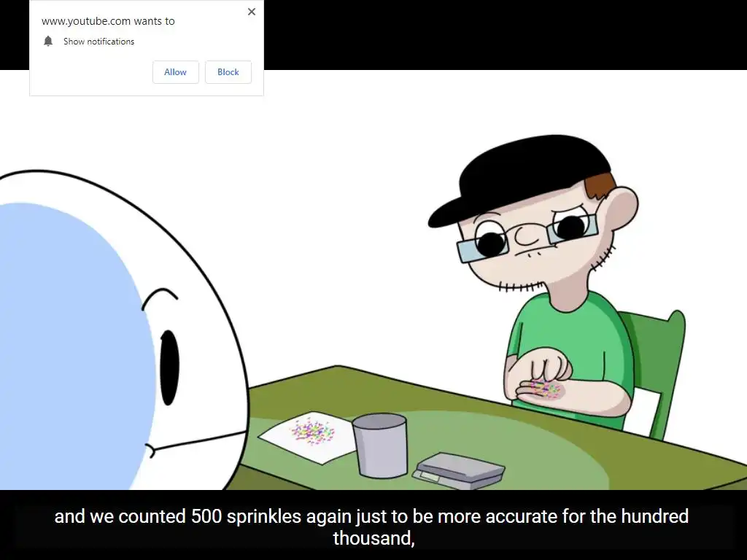Click the subtitle caption text
747x560 pixels.
371,527
